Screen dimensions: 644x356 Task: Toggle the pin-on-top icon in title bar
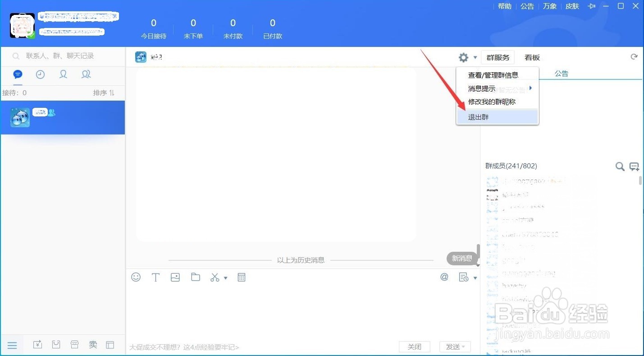point(592,6)
